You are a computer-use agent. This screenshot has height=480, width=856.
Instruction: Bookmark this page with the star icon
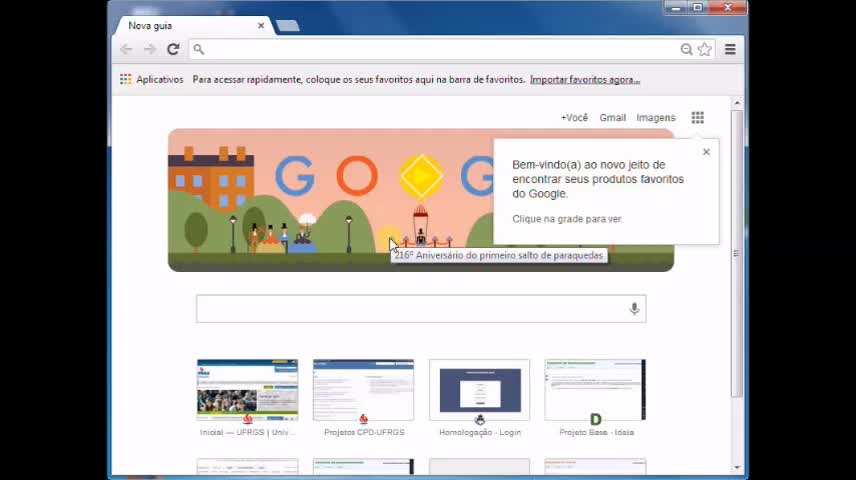(705, 49)
